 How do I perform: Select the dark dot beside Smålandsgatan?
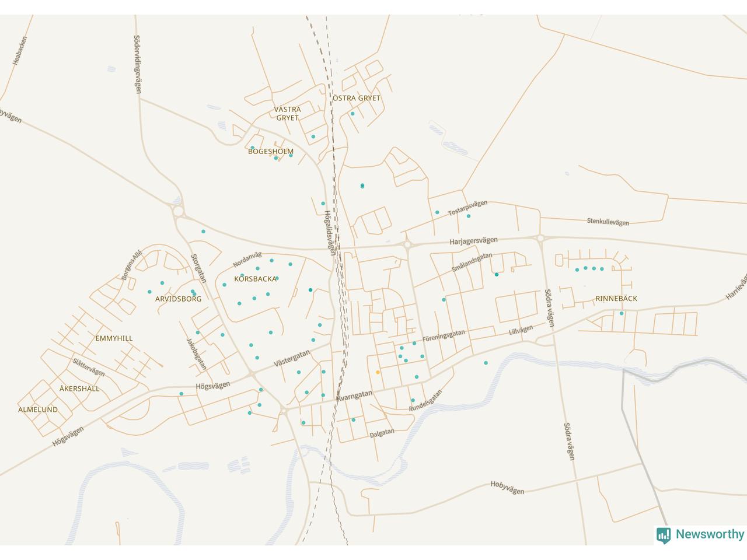[497, 274]
